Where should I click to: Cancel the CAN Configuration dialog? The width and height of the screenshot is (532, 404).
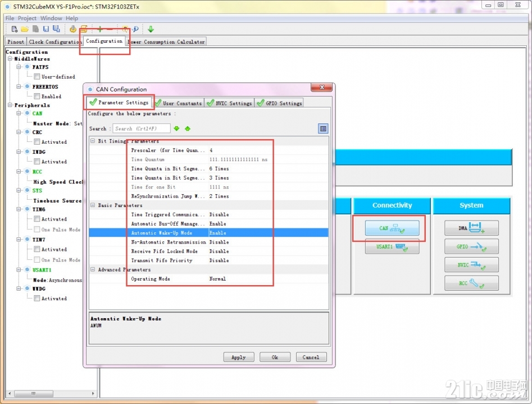pos(311,357)
